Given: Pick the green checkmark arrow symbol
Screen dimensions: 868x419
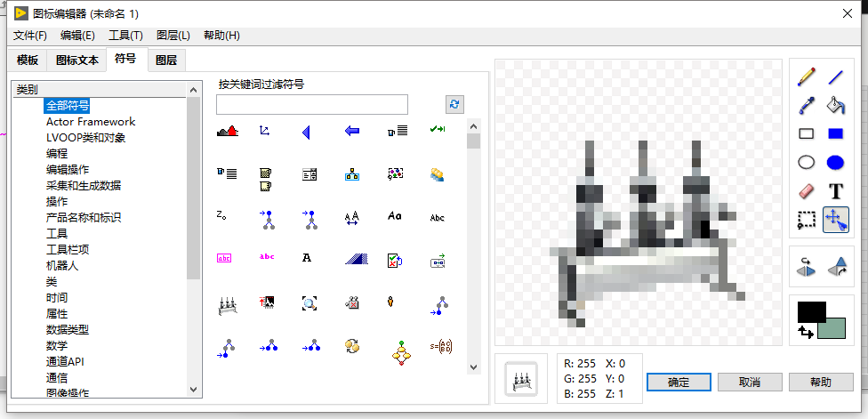Looking at the screenshot, I should point(438,129).
